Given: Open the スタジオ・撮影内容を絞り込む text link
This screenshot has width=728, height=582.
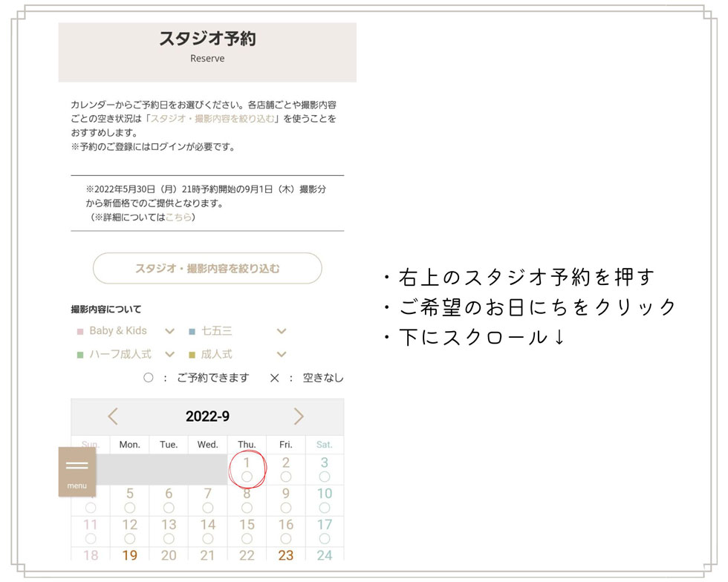Looking at the screenshot, I should tap(213, 119).
